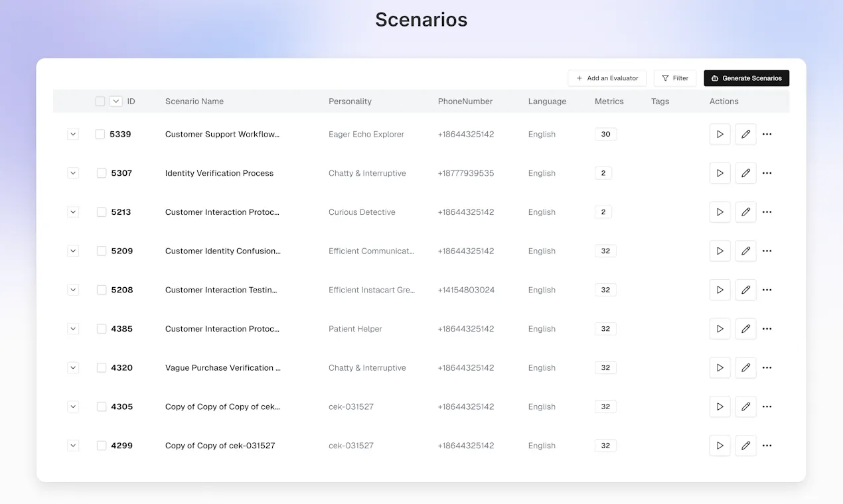The width and height of the screenshot is (843, 504).
Task: Click the PhoneNumber column header
Action: (465, 101)
